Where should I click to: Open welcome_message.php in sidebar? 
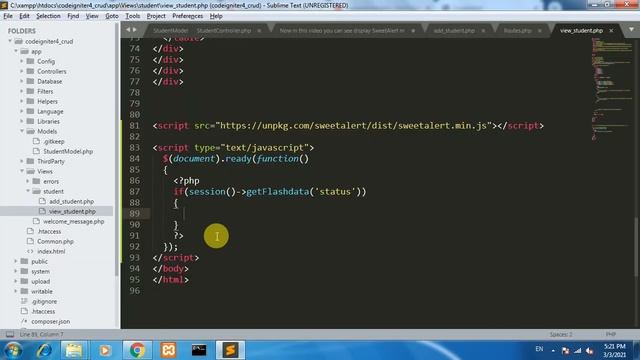pyautogui.click(x=73, y=221)
